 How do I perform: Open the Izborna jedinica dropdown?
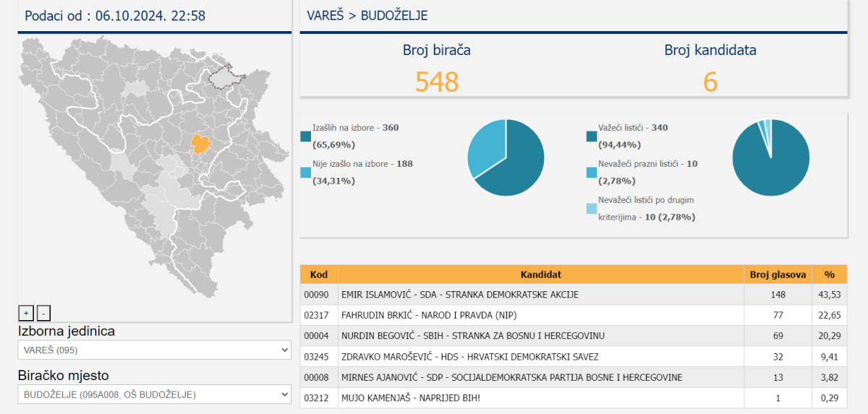(x=155, y=350)
